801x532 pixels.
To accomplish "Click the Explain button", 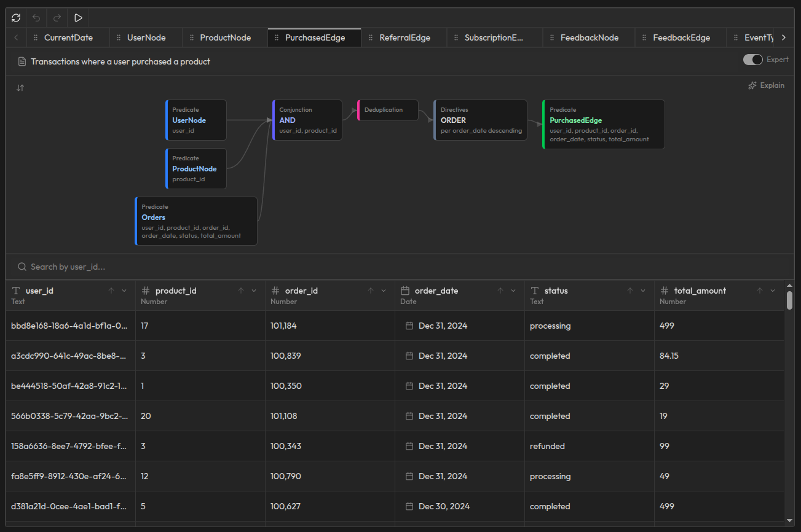I will (766, 85).
